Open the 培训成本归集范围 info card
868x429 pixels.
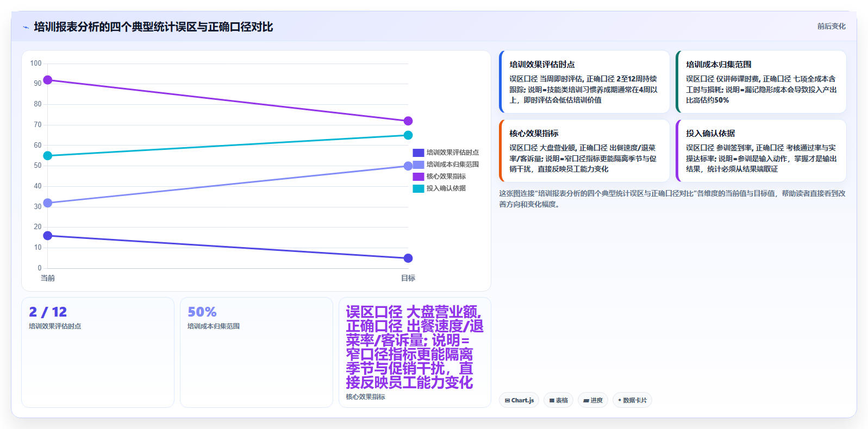pyautogui.click(x=761, y=82)
